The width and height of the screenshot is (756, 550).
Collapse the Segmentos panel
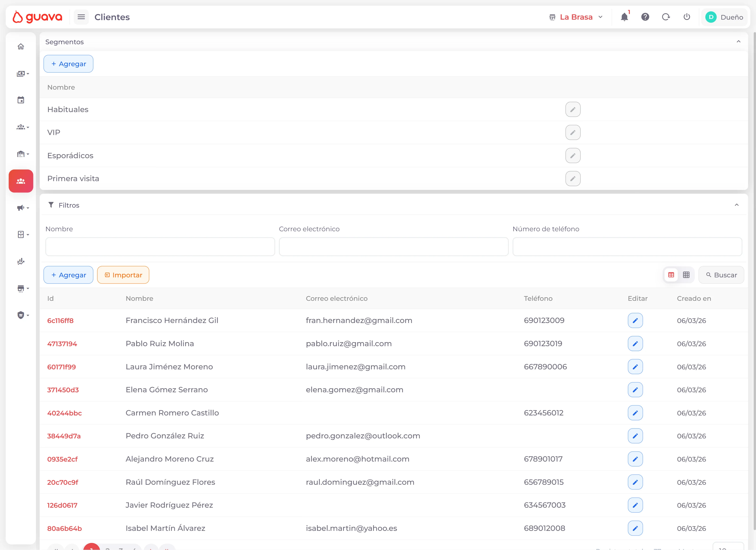[738, 42]
